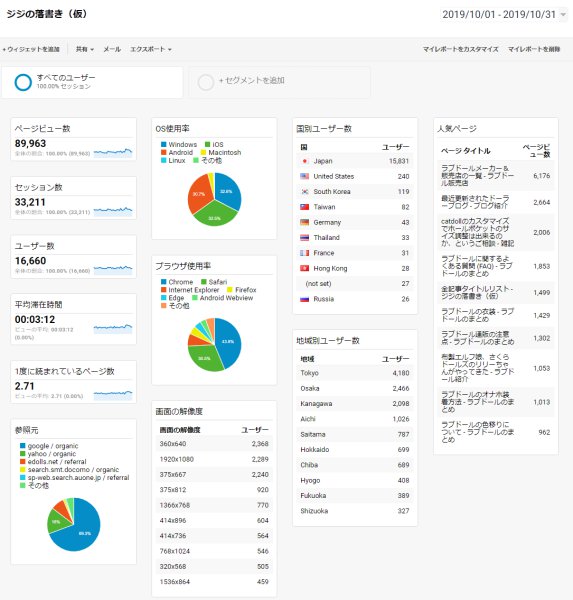Click the page views sparkline chart
The height and width of the screenshot is (600, 573).
pos(113,152)
